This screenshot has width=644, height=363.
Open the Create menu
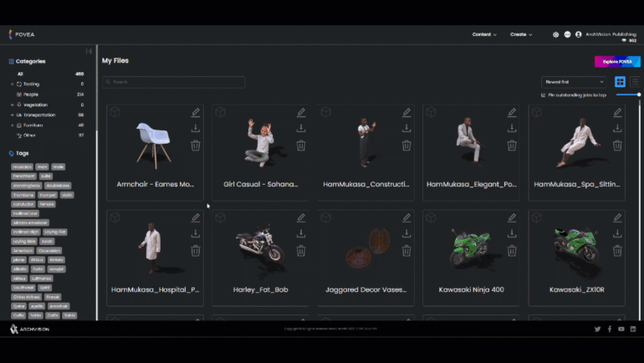click(x=521, y=34)
